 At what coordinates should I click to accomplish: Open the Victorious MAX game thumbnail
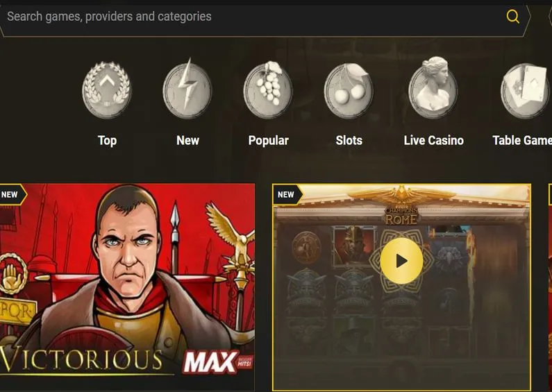tap(127, 287)
